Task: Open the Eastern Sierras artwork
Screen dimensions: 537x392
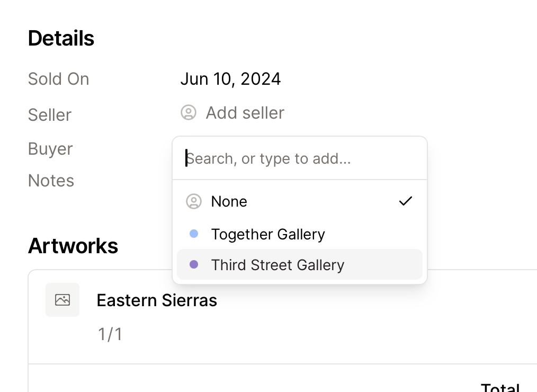Action: click(x=157, y=300)
